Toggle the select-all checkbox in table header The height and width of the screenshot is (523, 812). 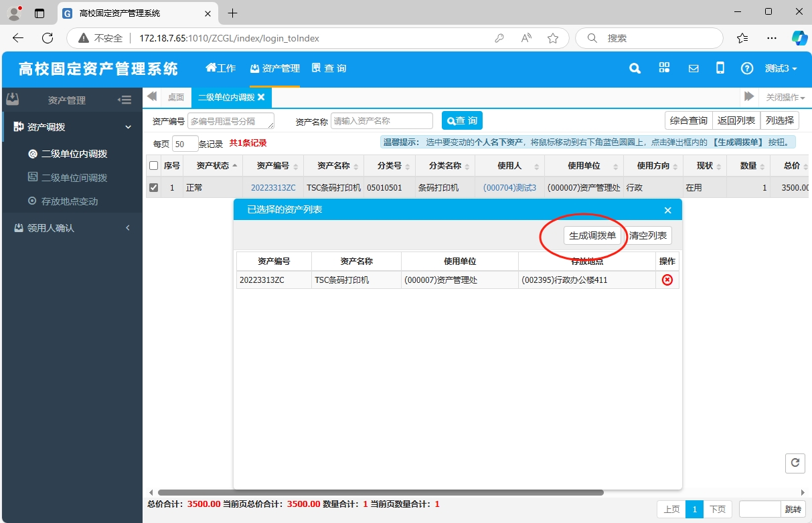click(154, 166)
